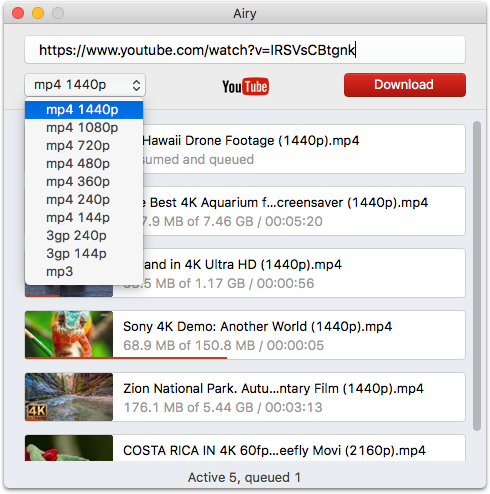Select 'and in 4K Ultra HD (1440p).mp4' title

(x=243, y=265)
